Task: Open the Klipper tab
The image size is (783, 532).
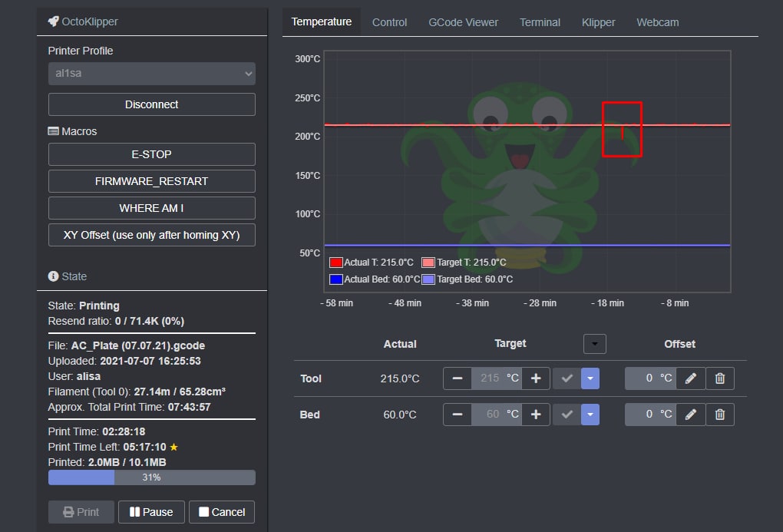Action: (x=598, y=22)
